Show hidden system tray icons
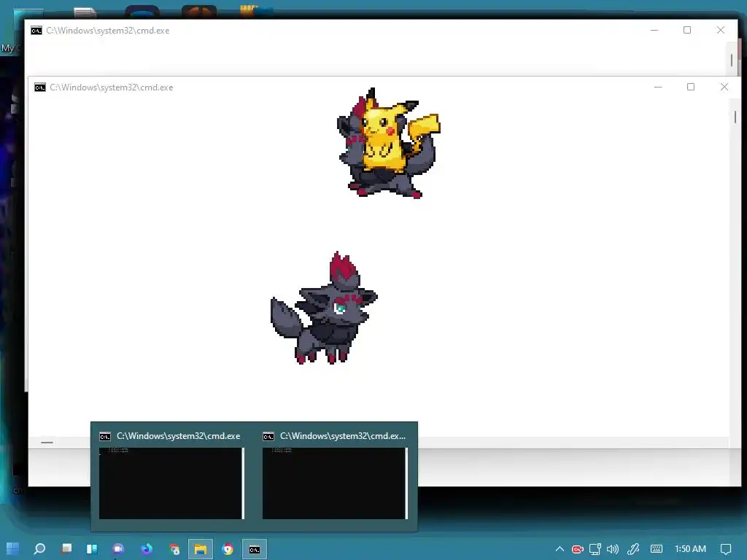The height and width of the screenshot is (560, 747). 560,549
